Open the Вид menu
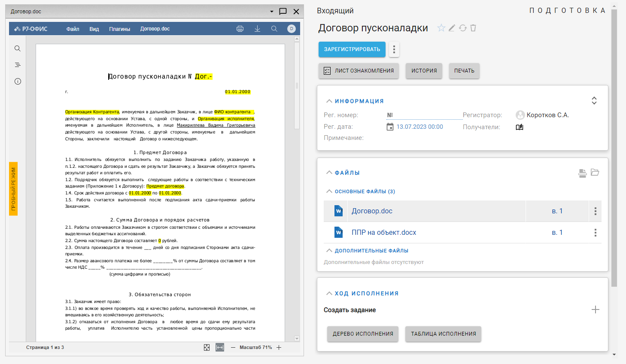Image resolution: width=626 pixels, height=364 pixels. (94, 29)
